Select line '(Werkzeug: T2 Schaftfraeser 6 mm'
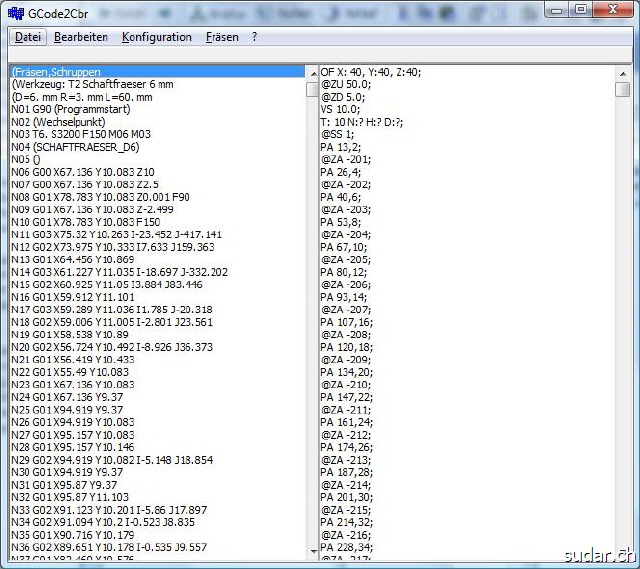Image resolution: width=640 pixels, height=569 pixels. 158,84
